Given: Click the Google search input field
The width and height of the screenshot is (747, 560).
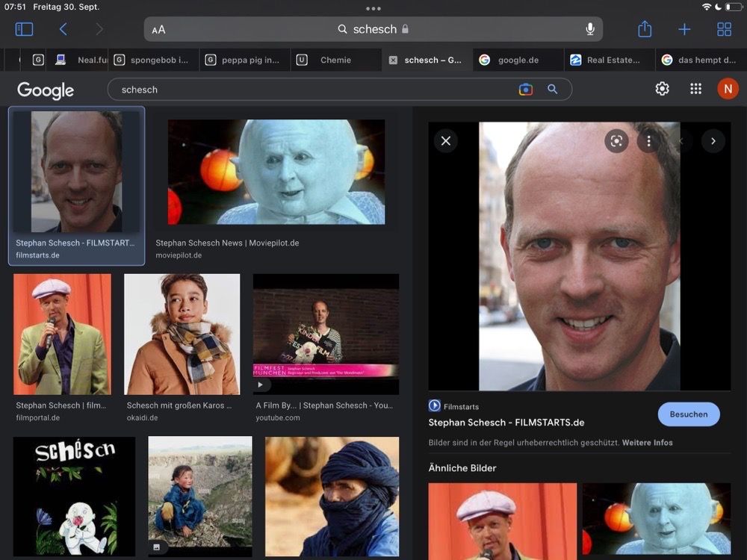Looking at the screenshot, I should [x=314, y=90].
